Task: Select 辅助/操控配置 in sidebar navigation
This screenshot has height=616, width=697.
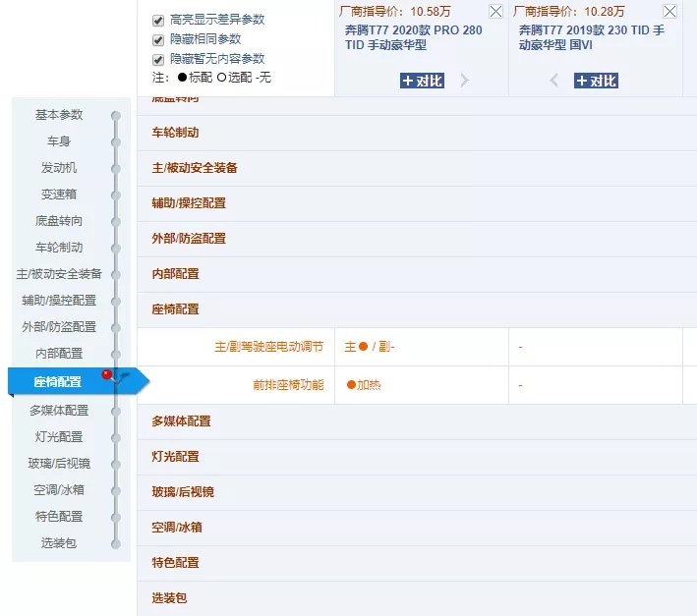Action: coord(59,301)
